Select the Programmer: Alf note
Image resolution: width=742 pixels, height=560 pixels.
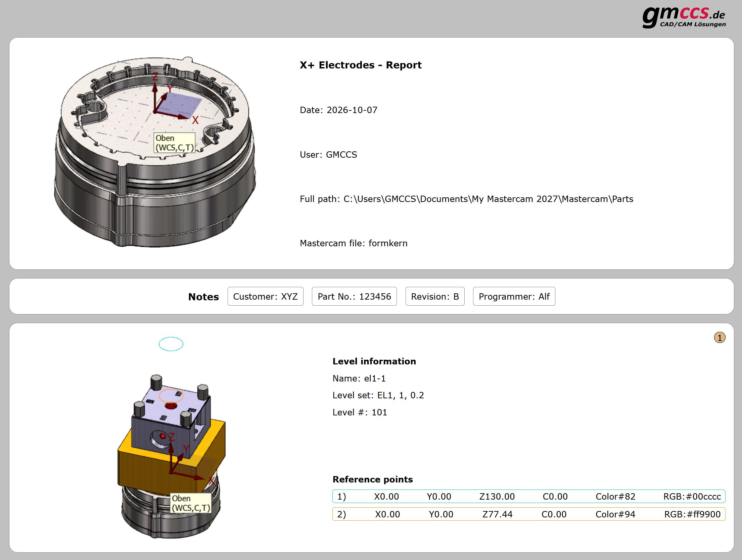(514, 297)
